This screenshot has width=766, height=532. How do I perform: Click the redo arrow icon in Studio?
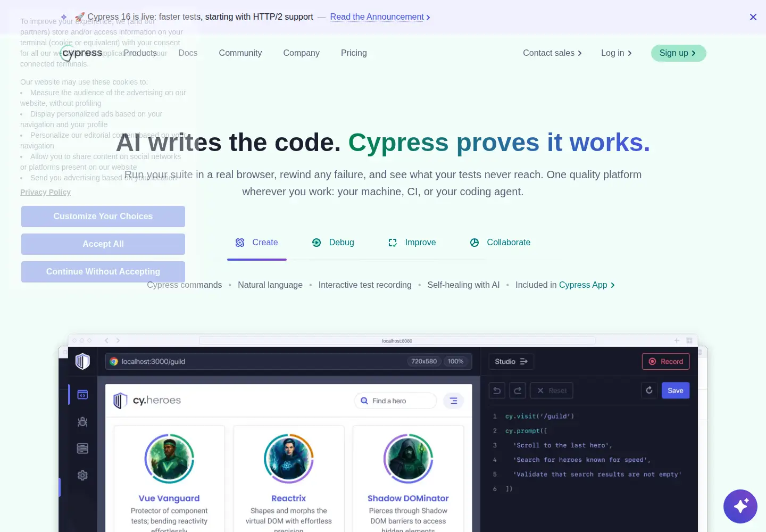[x=518, y=390]
